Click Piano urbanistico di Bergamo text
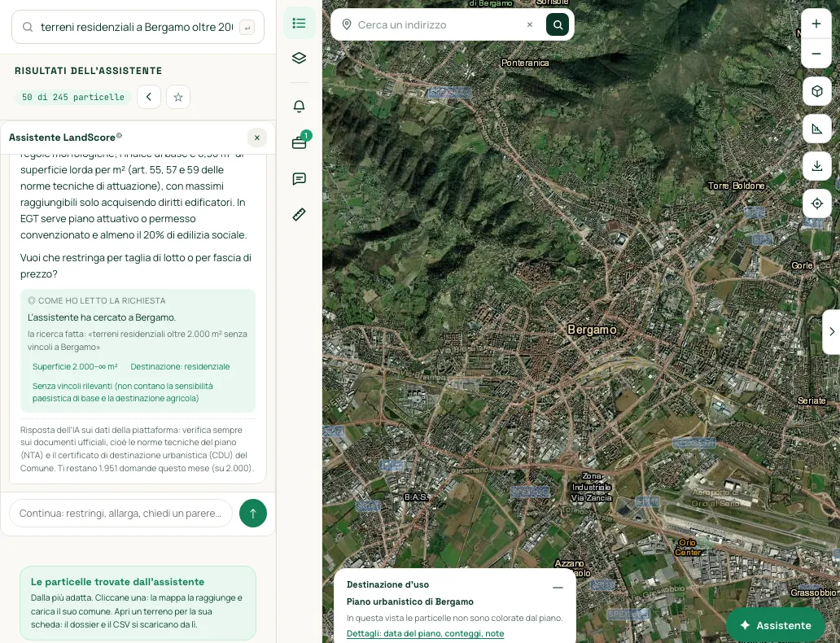This screenshot has width=840, height=643. click(x=409, y=601)
